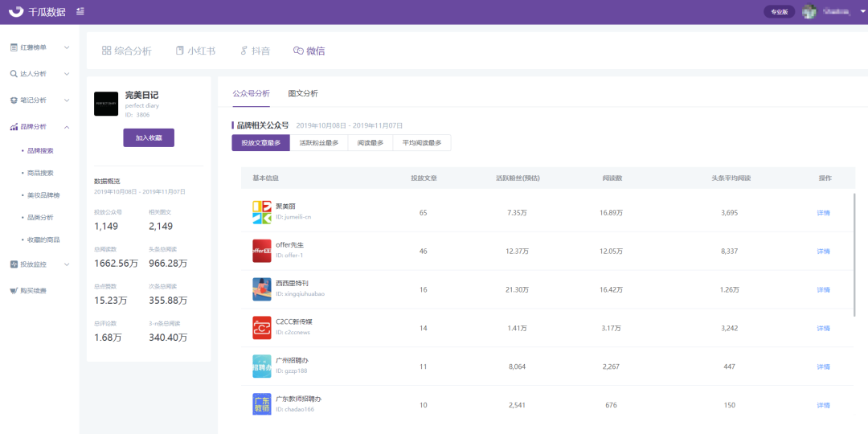868x434 pixels.
Task: Click the 红薯榜单 list icon
Action: point(14,47)
